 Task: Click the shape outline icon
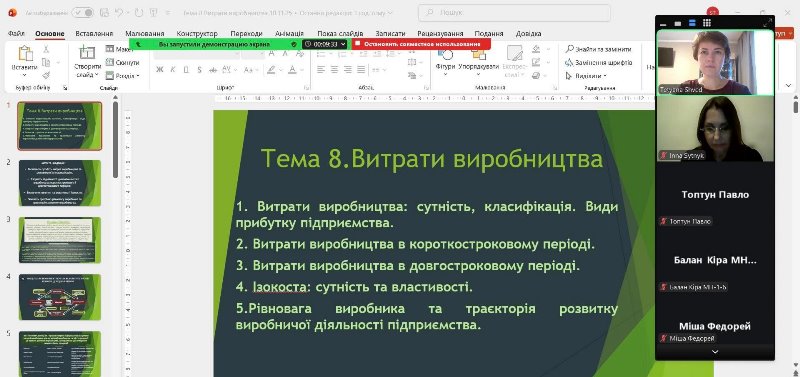click(536, 62)
